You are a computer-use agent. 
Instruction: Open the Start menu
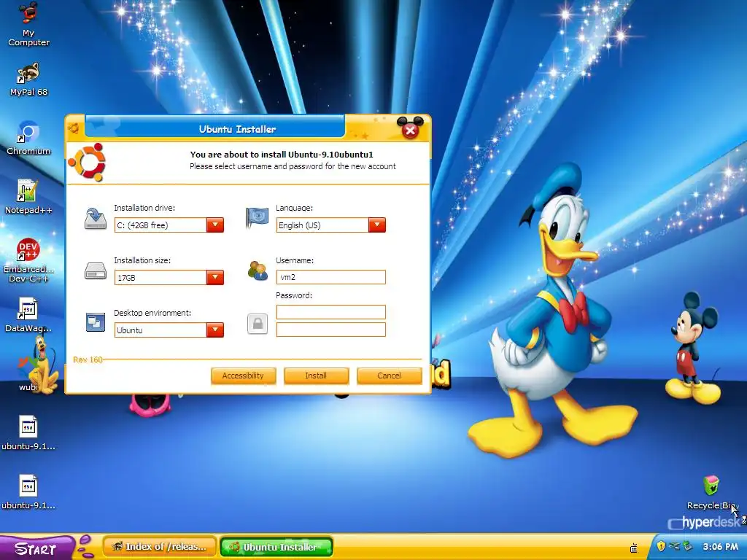[36, 548]
